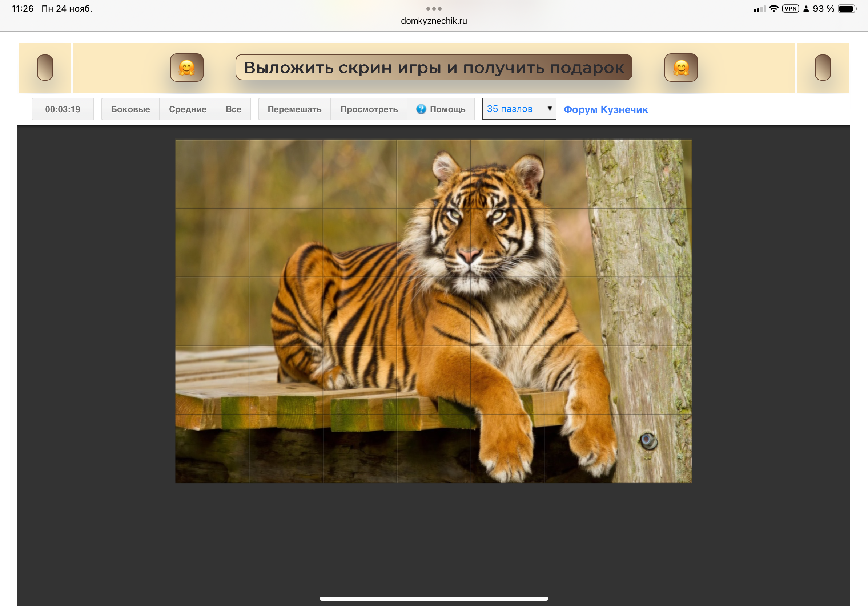Click the blue question-mark Помощь icon
The height and width of the screenshot is (606, 868).
(421, 109)
